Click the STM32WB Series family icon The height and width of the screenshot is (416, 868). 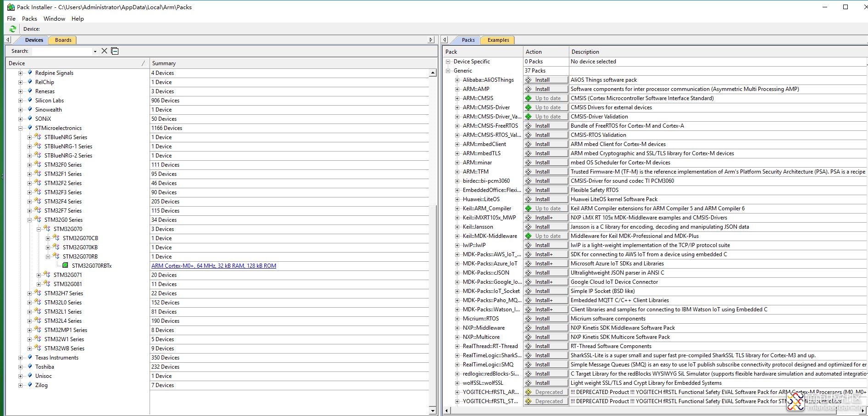pos(38,348)
